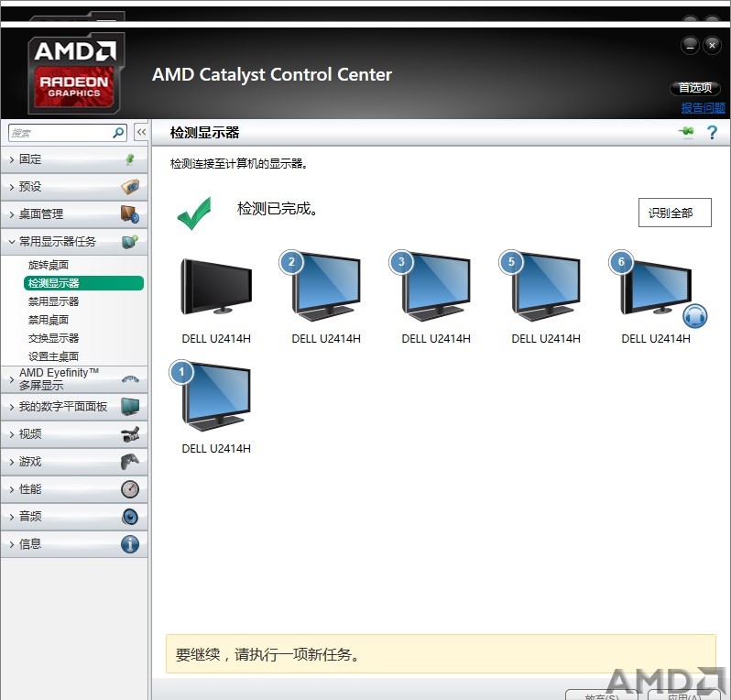731x700 pixels.
Task: Click the 游戏 gamepad icon
Action: tap(130, 462)
